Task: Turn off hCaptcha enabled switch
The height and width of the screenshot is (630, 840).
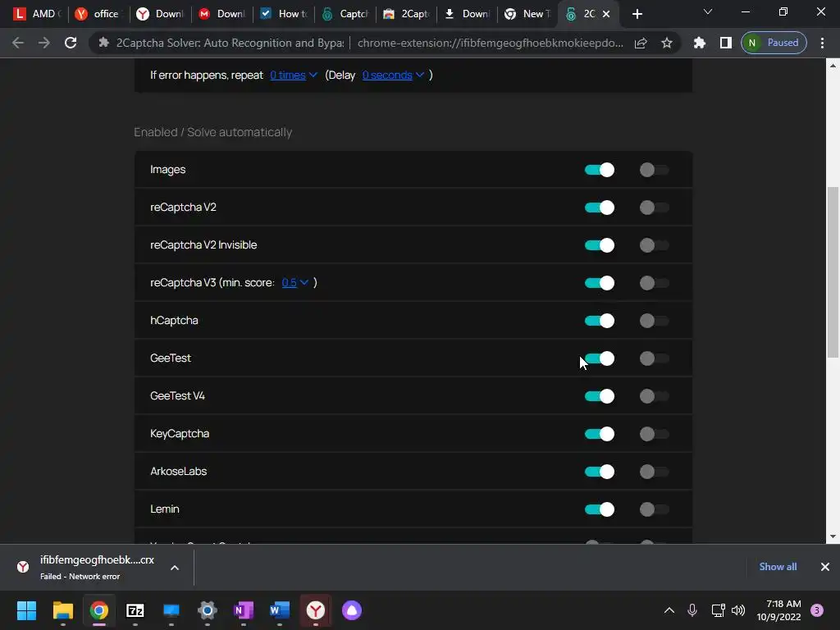Action: (599, 321)
